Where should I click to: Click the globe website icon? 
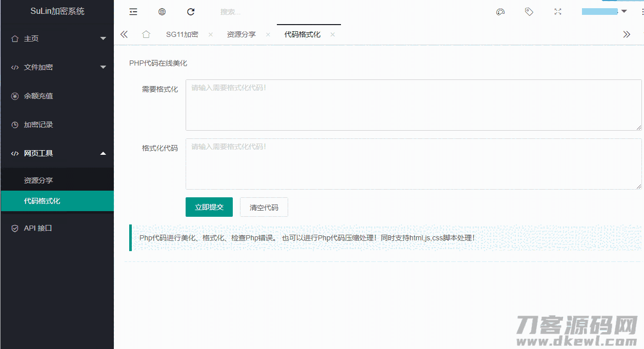162,12
